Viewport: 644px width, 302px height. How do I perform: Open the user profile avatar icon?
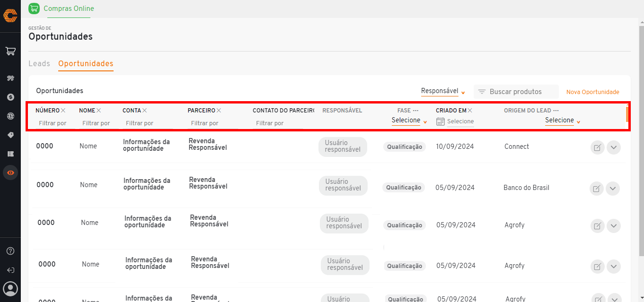tap(10, 288)
